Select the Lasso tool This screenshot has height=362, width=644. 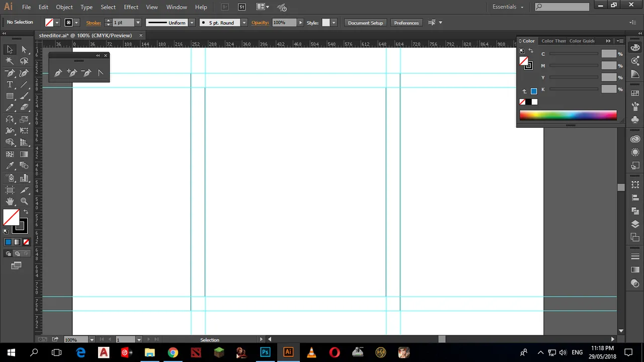pos(24,61)
